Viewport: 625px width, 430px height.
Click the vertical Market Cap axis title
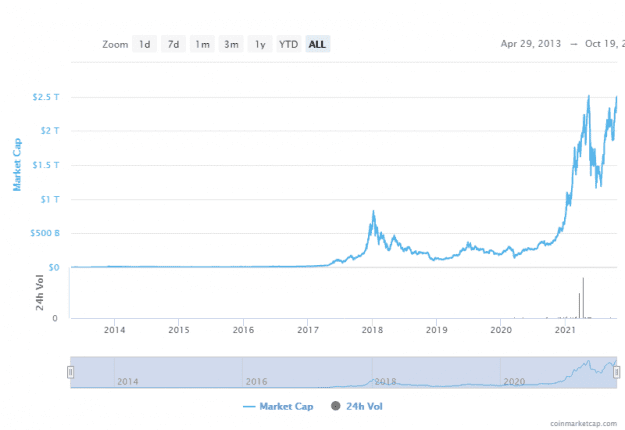[17, 165]
